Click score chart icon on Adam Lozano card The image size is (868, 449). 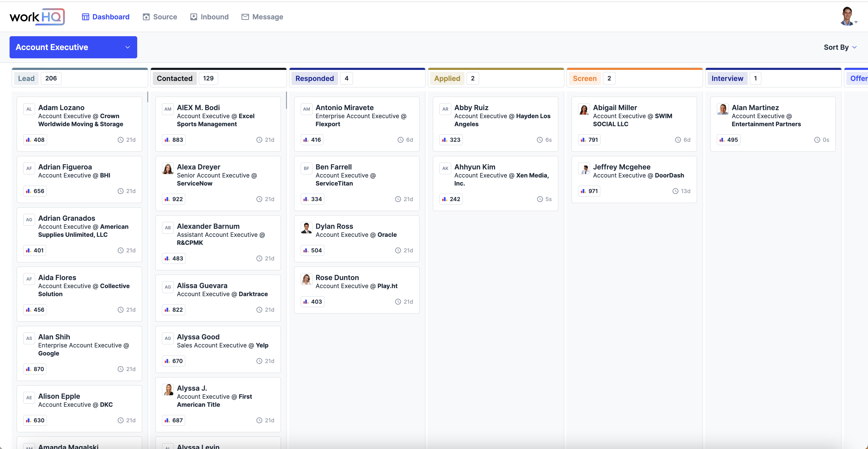tap(29, 140)
